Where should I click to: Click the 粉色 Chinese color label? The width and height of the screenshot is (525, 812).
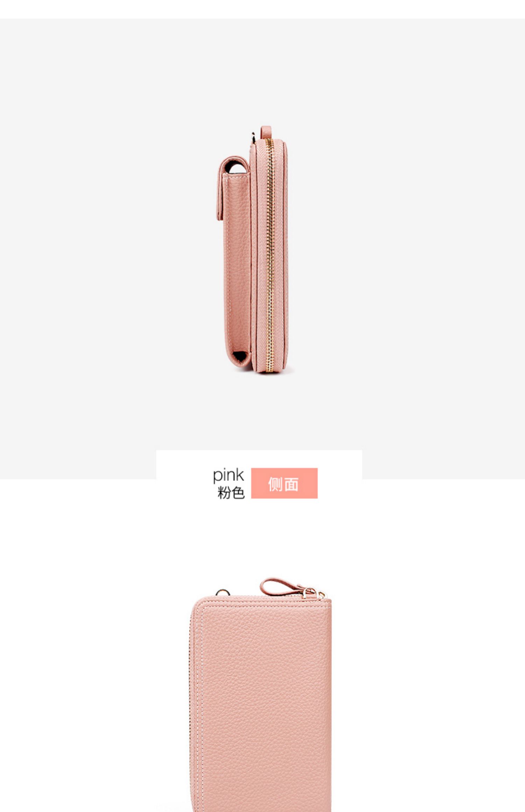(231, 492)
